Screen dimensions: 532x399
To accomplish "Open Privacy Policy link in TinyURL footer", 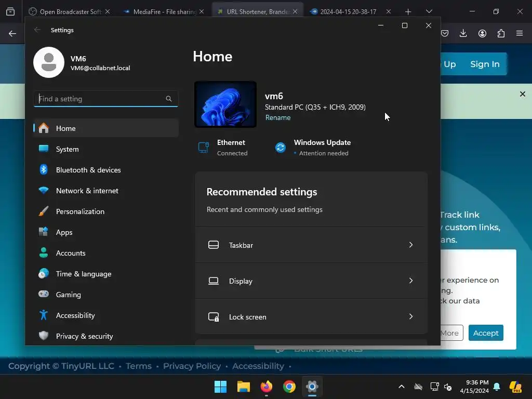I will click(192, 366).
